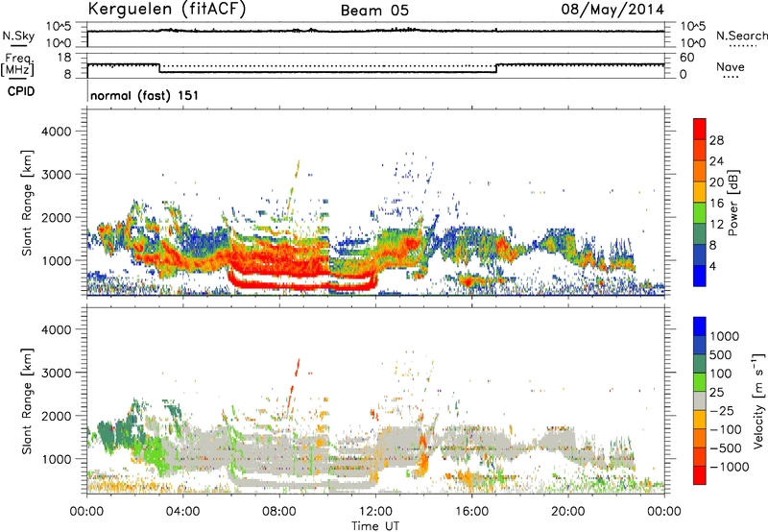Click the '-25' tick on the Velocity scale
Screen dimensions: 768x532
tap(724, 410)
